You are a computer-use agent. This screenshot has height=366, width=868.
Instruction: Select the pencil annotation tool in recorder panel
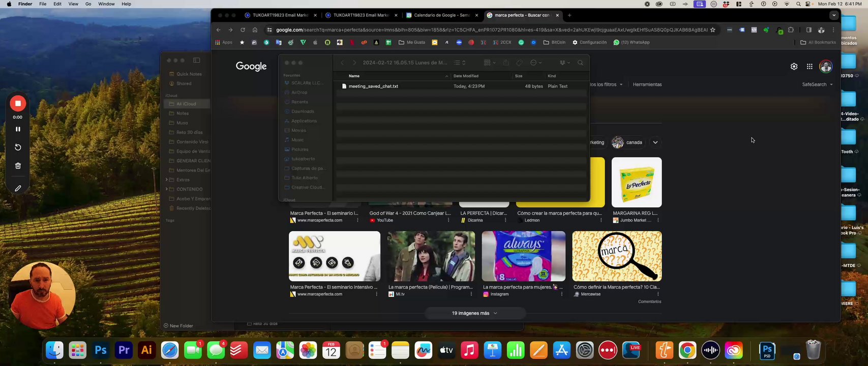(x=18, y=189)
